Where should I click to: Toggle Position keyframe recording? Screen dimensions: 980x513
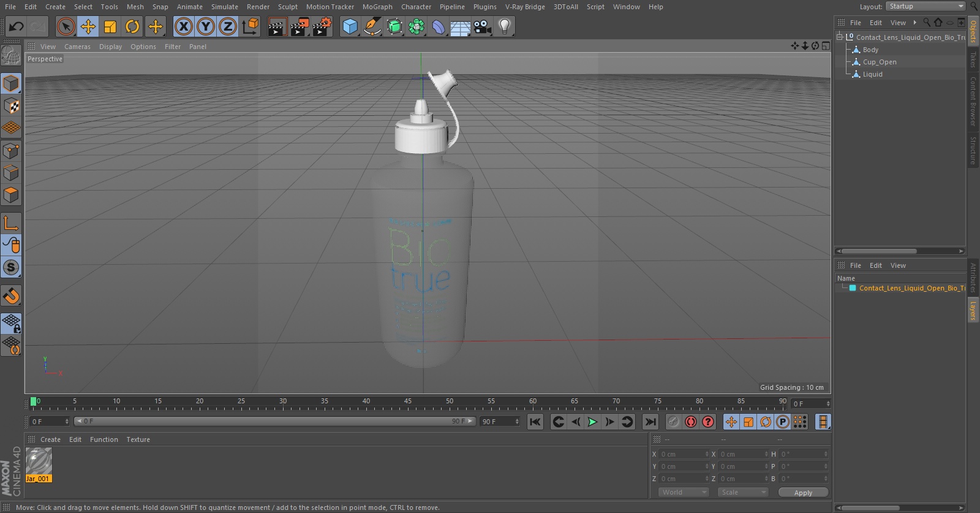coord(731,422)
